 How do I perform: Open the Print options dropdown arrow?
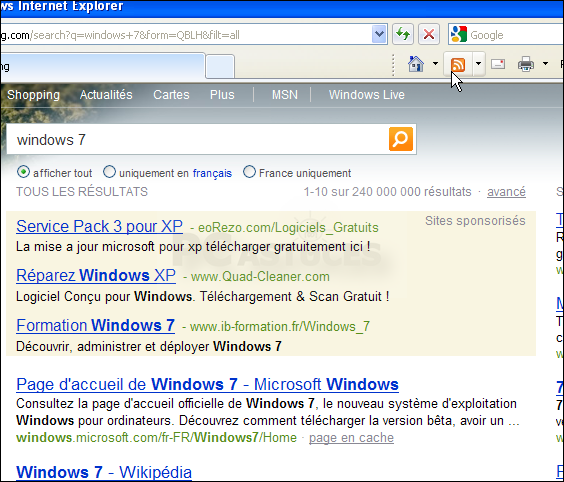point(545,64)
